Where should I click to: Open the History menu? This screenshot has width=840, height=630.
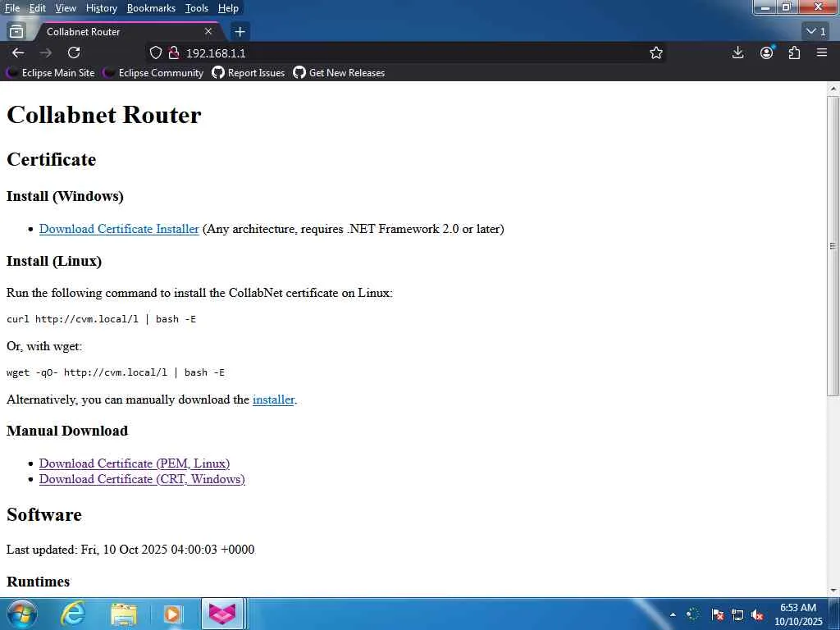click(101, 8)
